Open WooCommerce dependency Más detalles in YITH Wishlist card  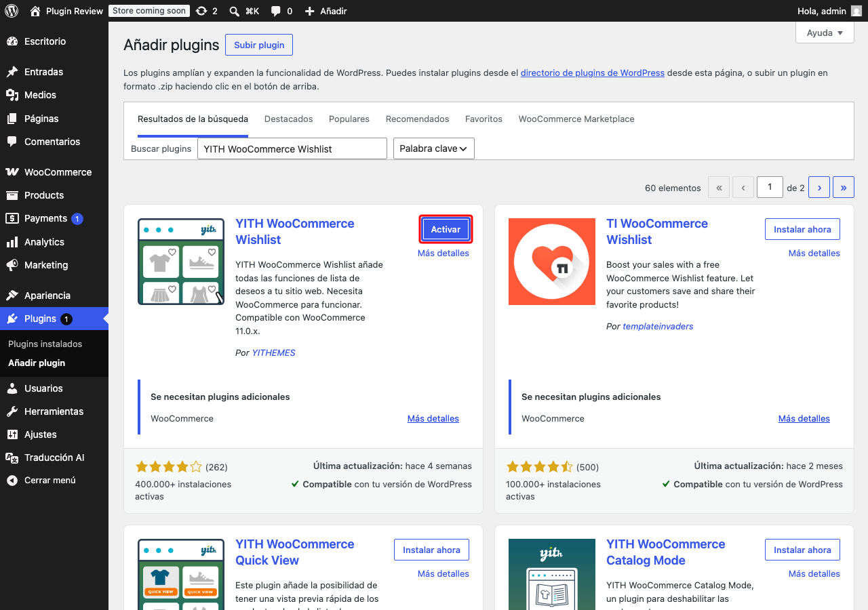(433, 418)
